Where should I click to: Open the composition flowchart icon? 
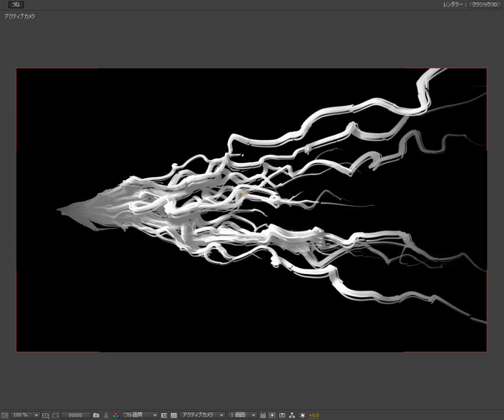point(292,415)
